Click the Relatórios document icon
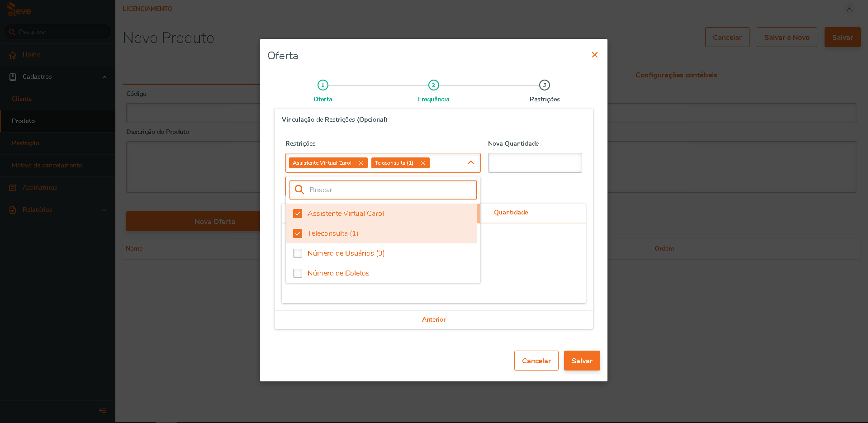868x423 pixels. coord(13,210)
